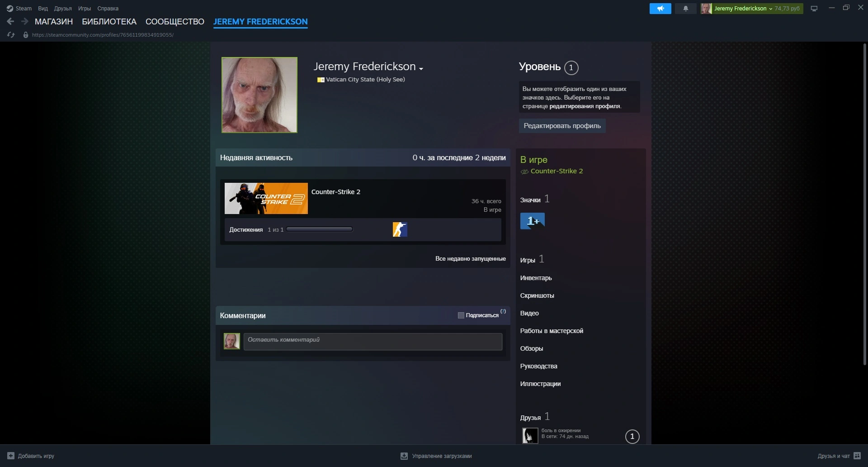Click the Edit profile button
Screen dimensions: 868x467
click(561, 126)
